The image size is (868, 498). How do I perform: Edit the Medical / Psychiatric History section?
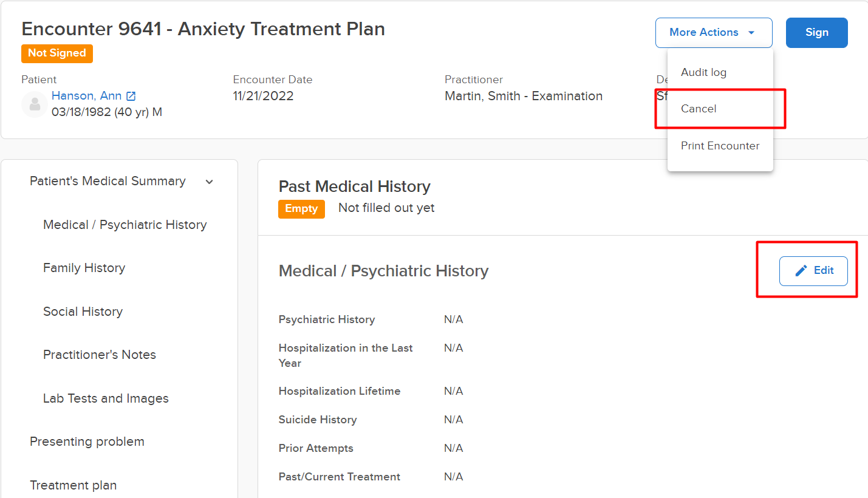813,271
